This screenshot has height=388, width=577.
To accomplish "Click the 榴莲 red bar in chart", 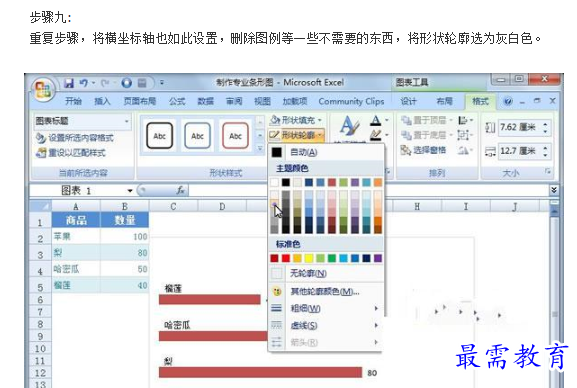I will pyautogui.click(x=209, y=300).
